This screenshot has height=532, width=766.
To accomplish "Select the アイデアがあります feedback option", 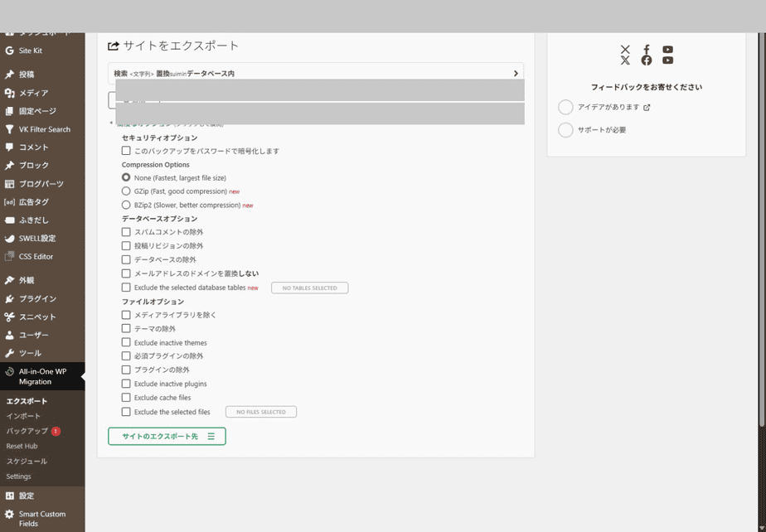I will coord(565,107).
